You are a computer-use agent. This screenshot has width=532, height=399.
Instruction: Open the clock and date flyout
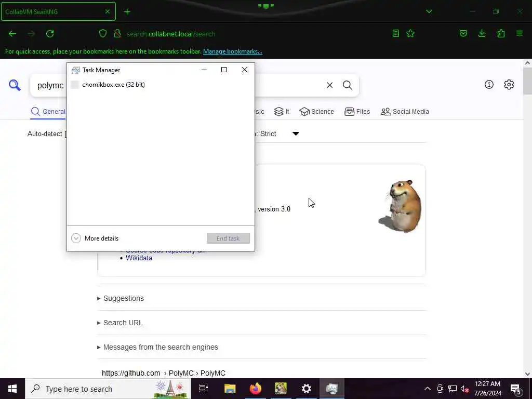point(487,389)
